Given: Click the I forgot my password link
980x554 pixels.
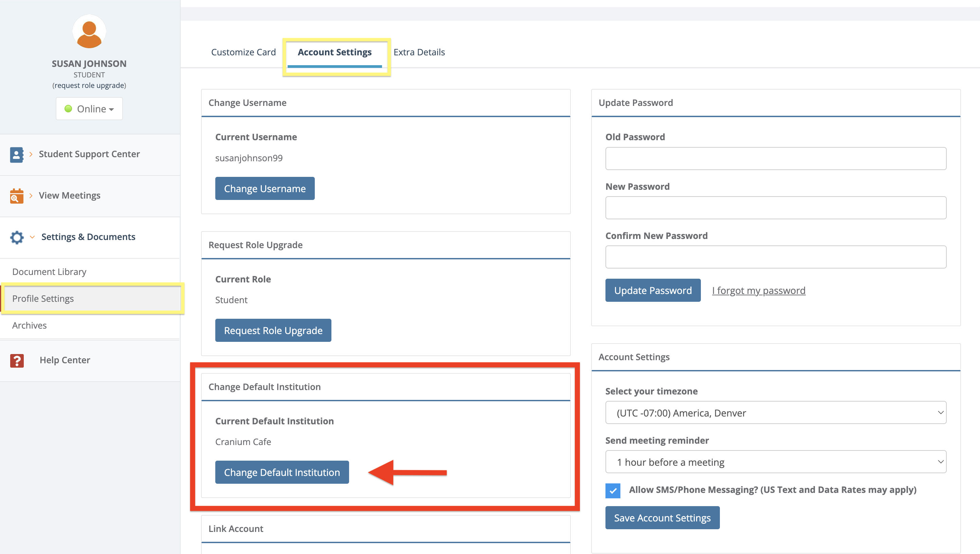Looking at the screenshot, I should tap(758, 291).
